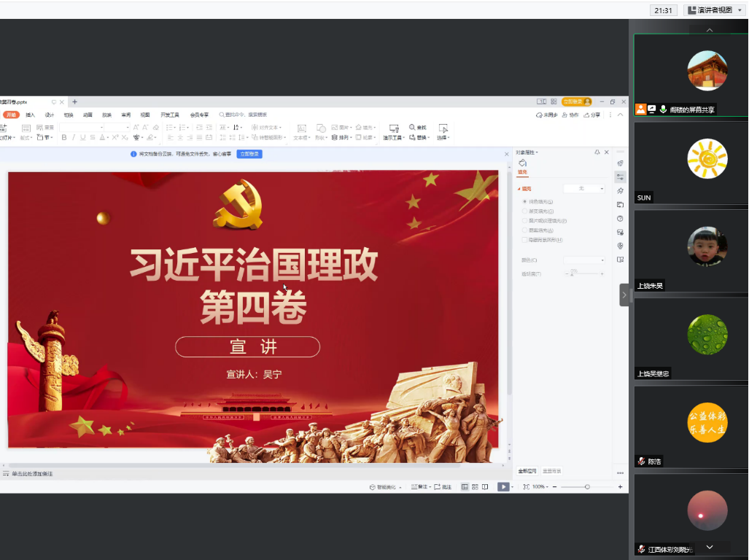Click the zoom in plus icon
749x560 pixels.
pos(620,486)
